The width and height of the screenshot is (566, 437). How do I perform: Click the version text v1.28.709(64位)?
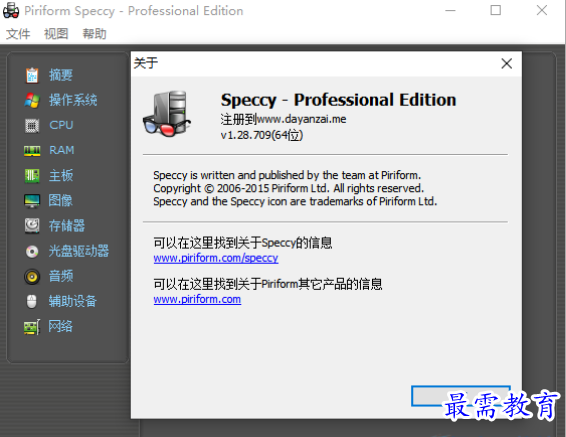pos(262,135)
